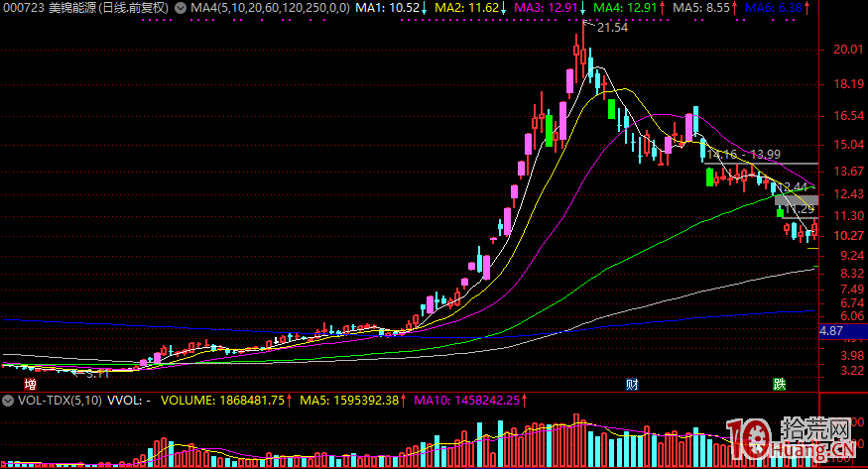Screen dimensions: 868x469
Task: Click the blue 4.87 price tag on axis
Action: [842, 331]
